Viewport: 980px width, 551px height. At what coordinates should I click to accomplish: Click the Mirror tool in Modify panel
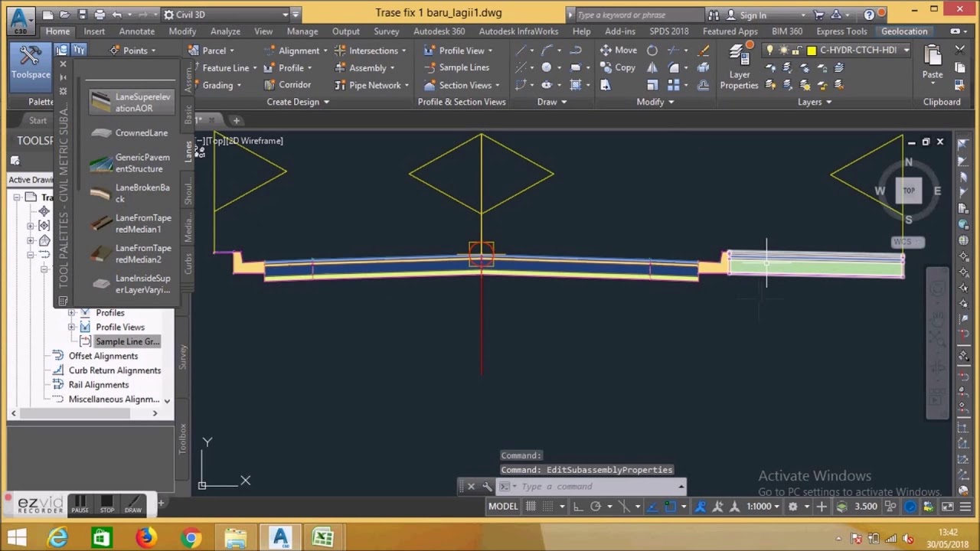tap(652, 67)
